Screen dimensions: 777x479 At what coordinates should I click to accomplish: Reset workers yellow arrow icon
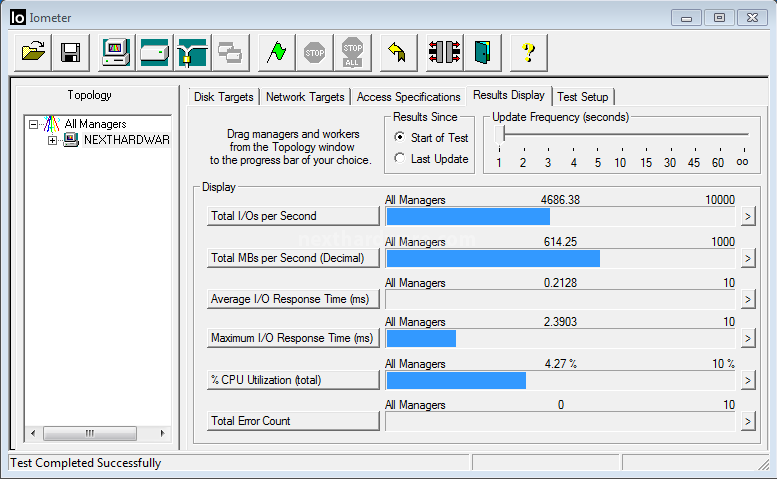click(x=398, y=53)
